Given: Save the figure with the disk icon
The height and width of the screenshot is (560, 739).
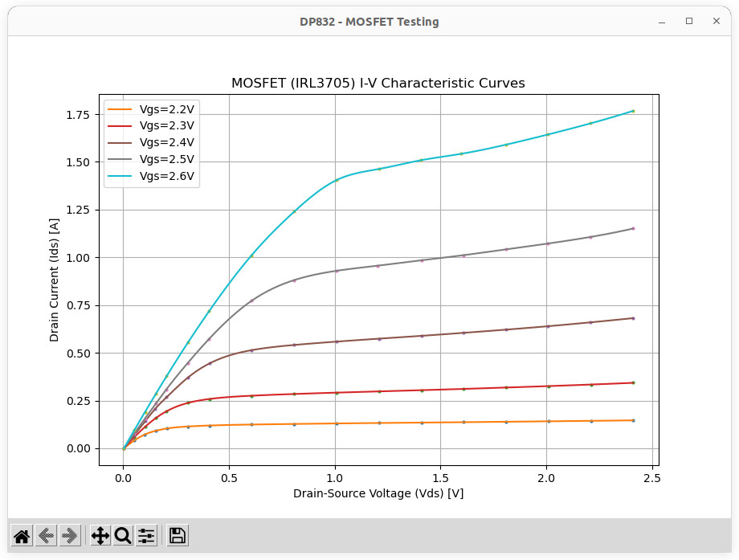Looking at the screenshot, I should click(178, 536).
